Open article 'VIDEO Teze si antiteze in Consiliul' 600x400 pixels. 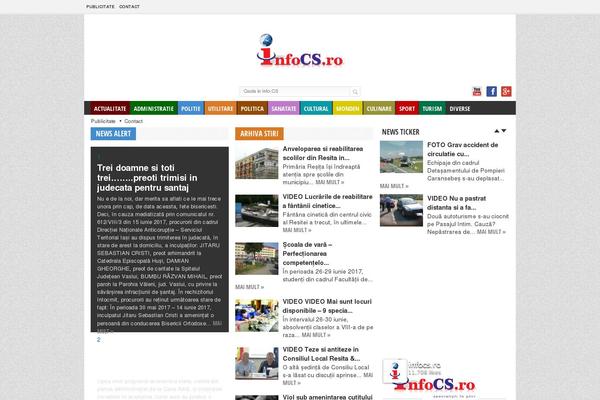click(321, 354)
